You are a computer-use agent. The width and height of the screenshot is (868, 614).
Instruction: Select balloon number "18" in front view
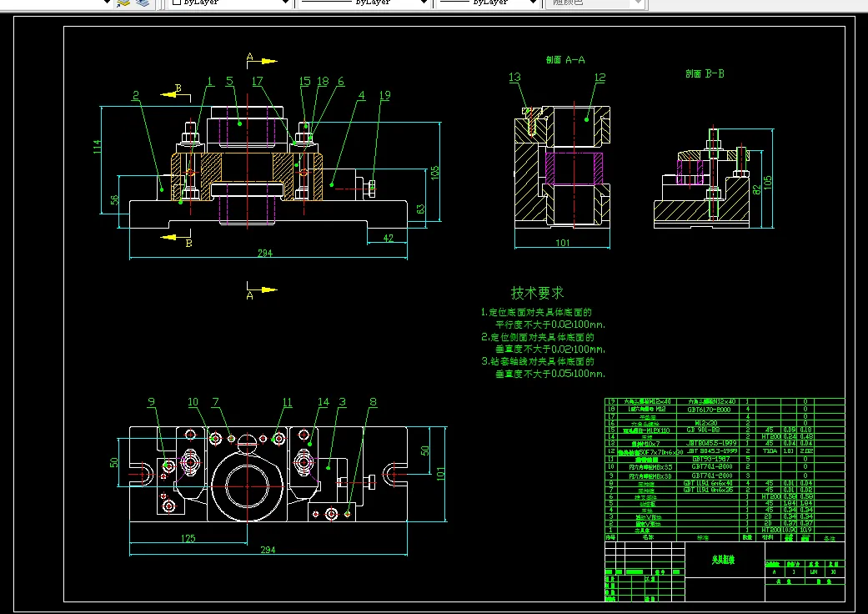[323, 82]
